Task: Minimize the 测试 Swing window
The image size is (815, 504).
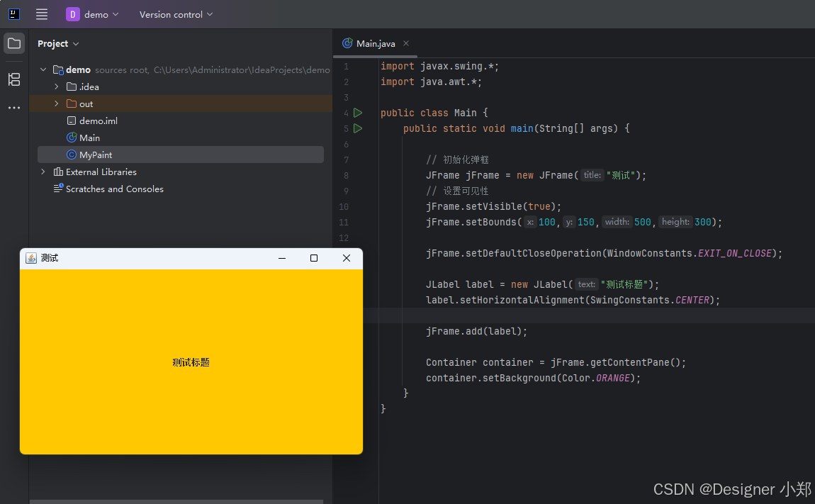Action: point(282,258)
